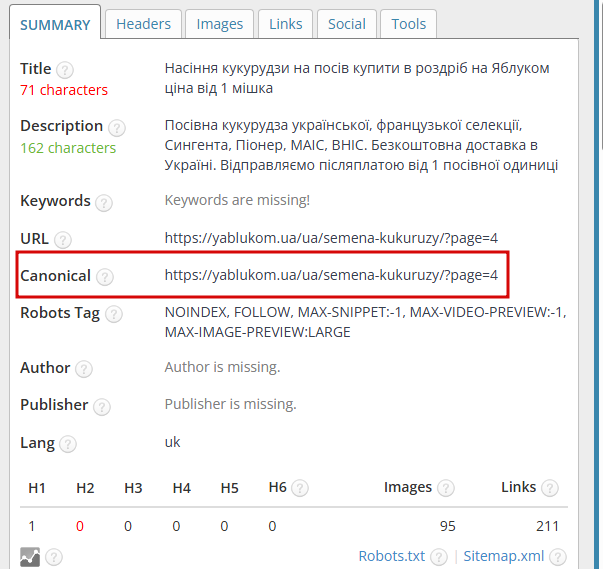Screen dimensions: 603x569
Task: Click the chart statistics icon at bottom
Action: coord(30,557)
